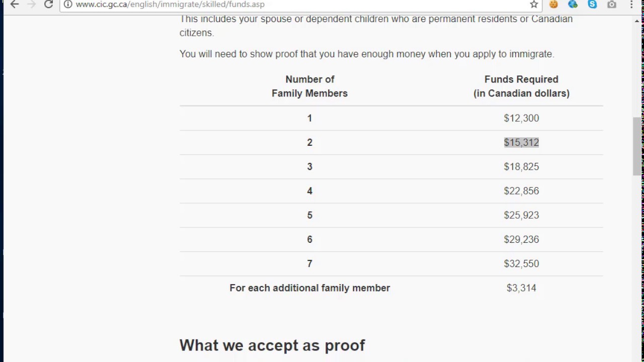Click the $12,300 funds value

tap(521, 118)
